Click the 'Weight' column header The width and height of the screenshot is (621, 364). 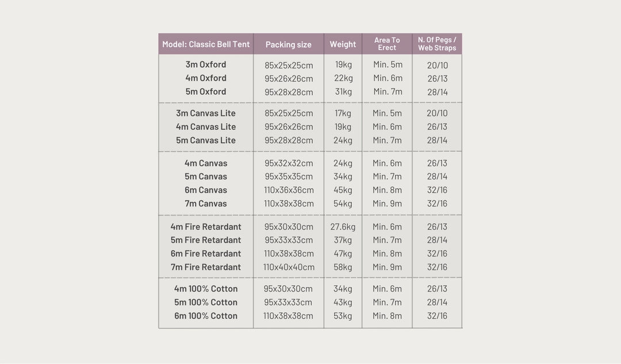point(343,44)
